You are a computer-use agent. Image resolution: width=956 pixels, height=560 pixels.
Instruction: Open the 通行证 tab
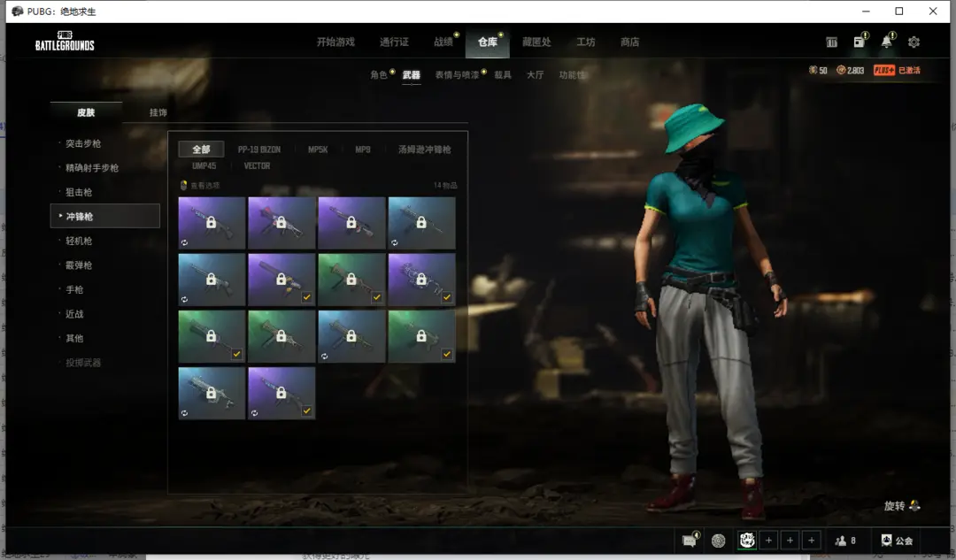[x=394, y=42]
